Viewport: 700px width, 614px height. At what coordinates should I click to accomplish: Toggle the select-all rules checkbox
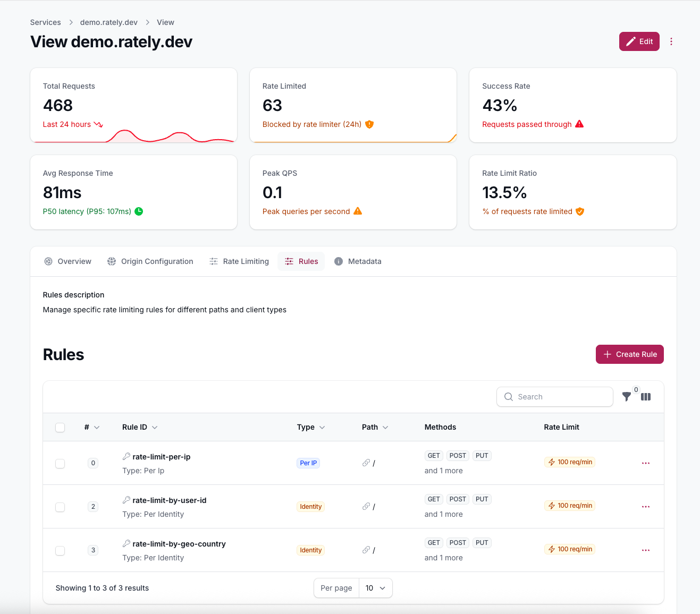(x=60, y=428)
